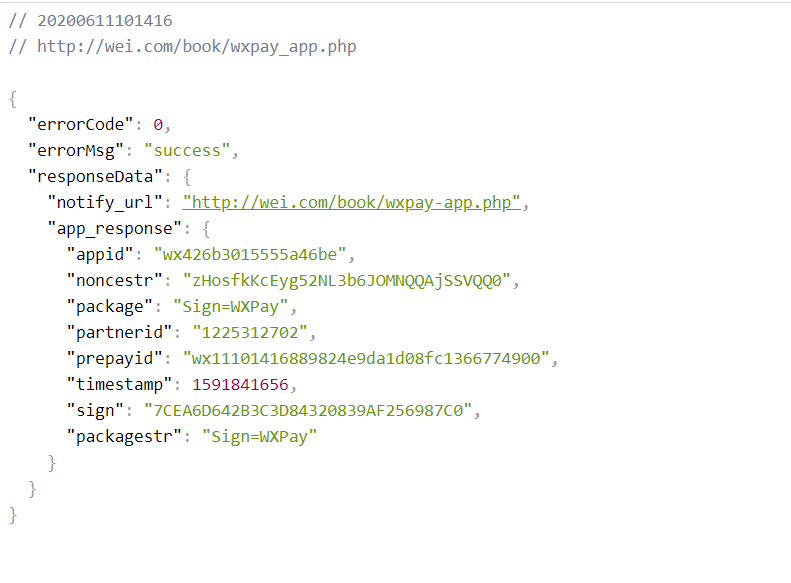
Task: Select the "errorMsg" key
Action: 76,151
